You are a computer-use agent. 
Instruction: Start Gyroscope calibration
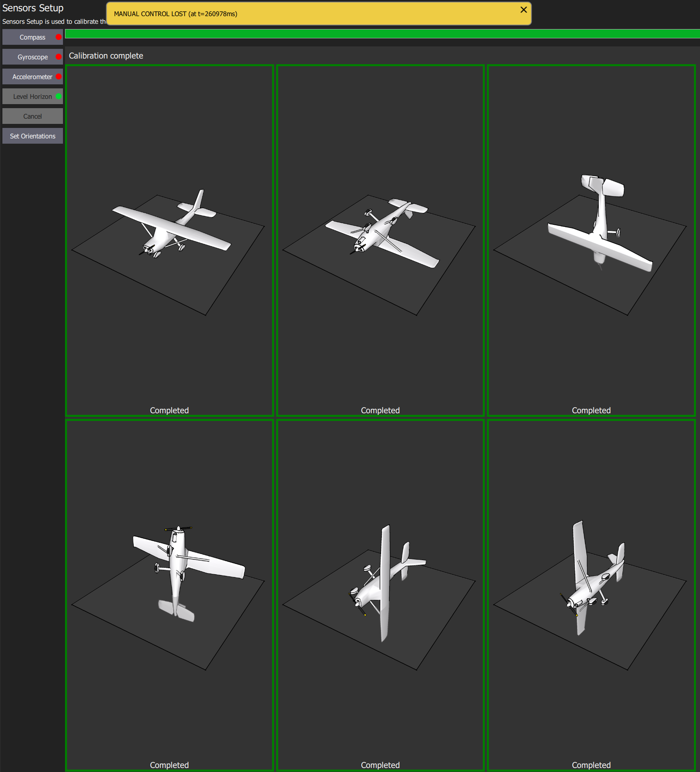pyautogui.click(x=32, y=57)
